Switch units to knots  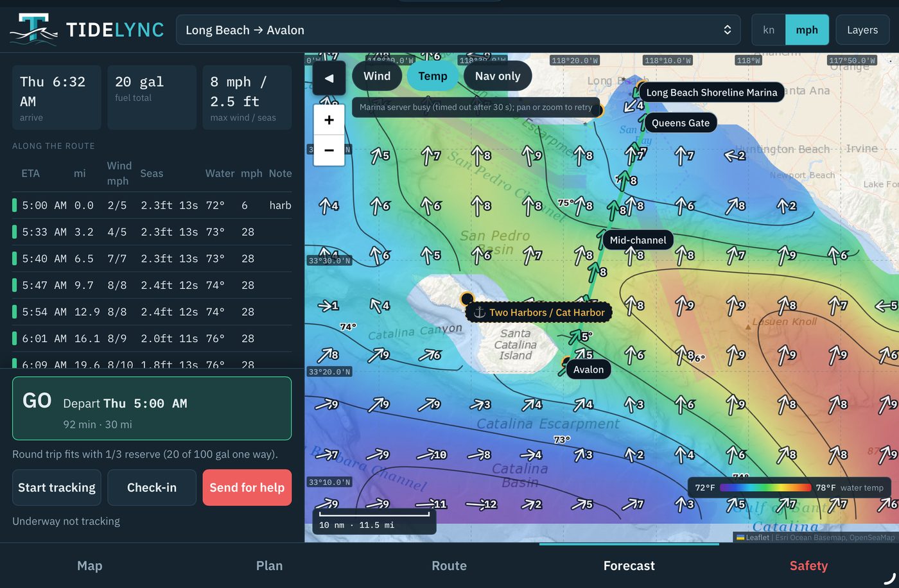(769, 30)
